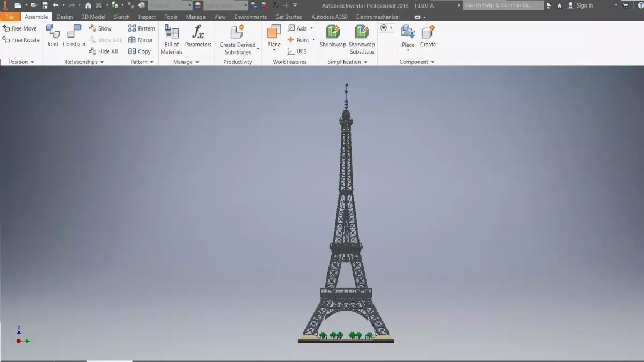Click Place component icon
This screenshot has height=362, width=644.
(408, 32)
